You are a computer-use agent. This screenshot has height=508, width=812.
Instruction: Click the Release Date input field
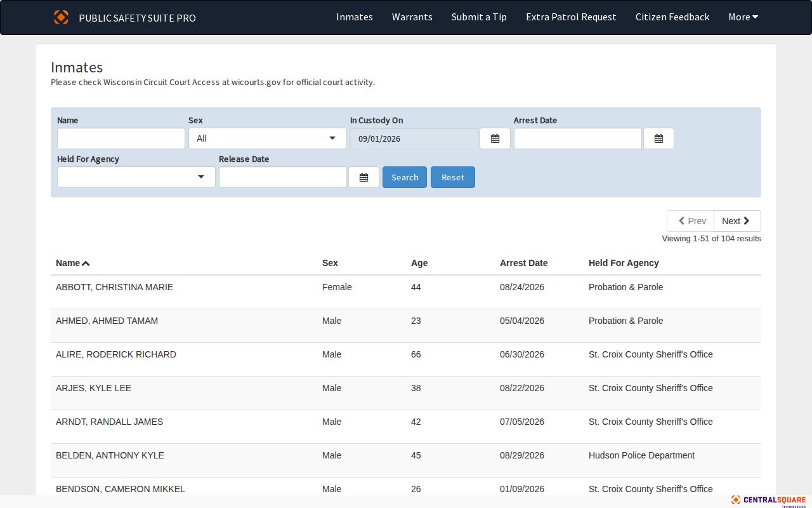click(x=283, y=177)
